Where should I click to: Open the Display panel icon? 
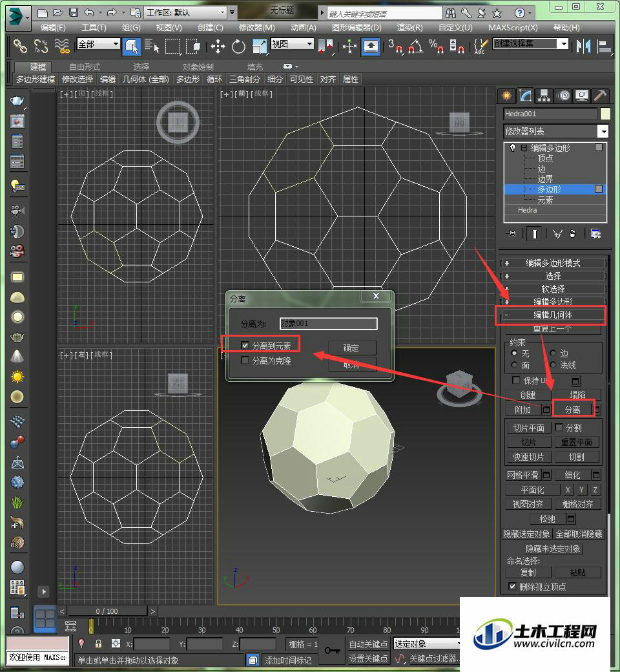tap(581, 96)
